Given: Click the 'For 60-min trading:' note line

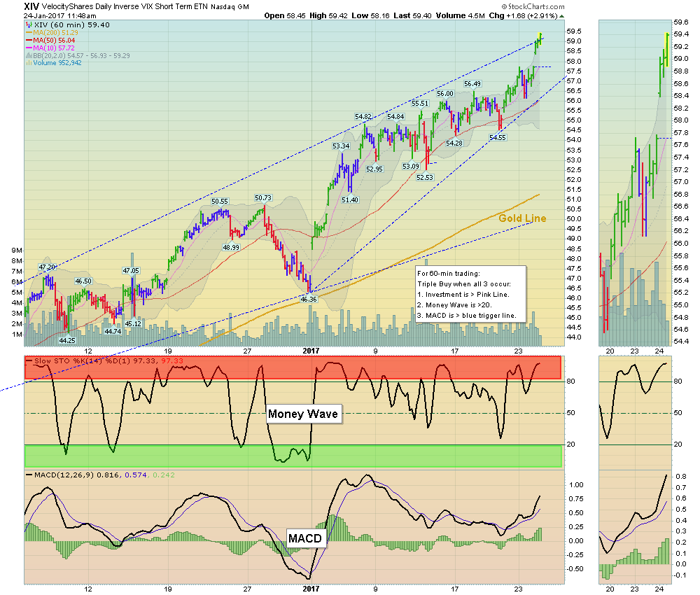Looking at the screenshot, I should [449, 273].
